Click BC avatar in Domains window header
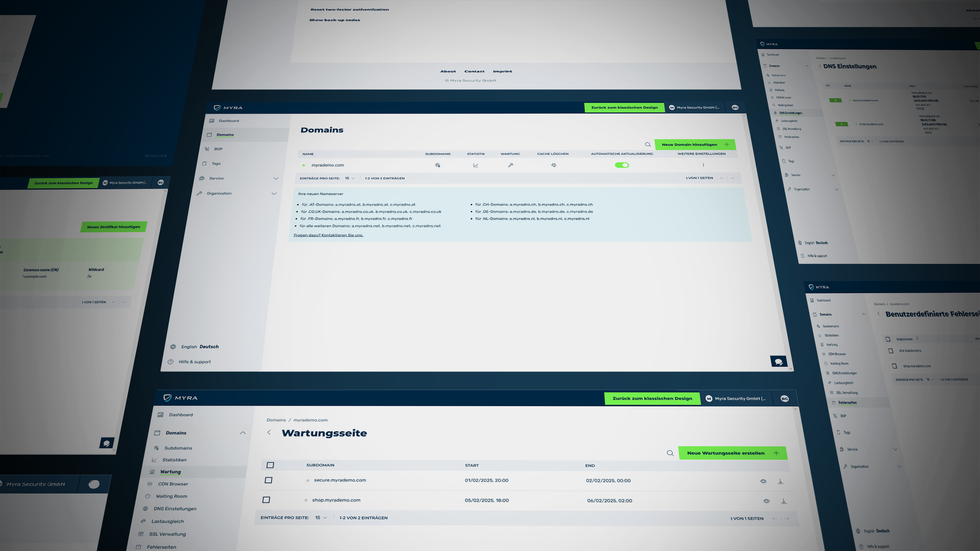 pos(735,108)
